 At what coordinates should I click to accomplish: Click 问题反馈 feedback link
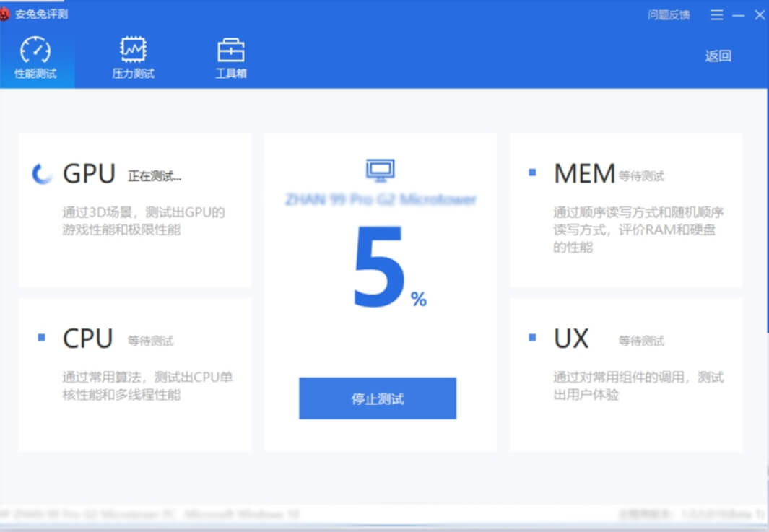coord(669,14)
